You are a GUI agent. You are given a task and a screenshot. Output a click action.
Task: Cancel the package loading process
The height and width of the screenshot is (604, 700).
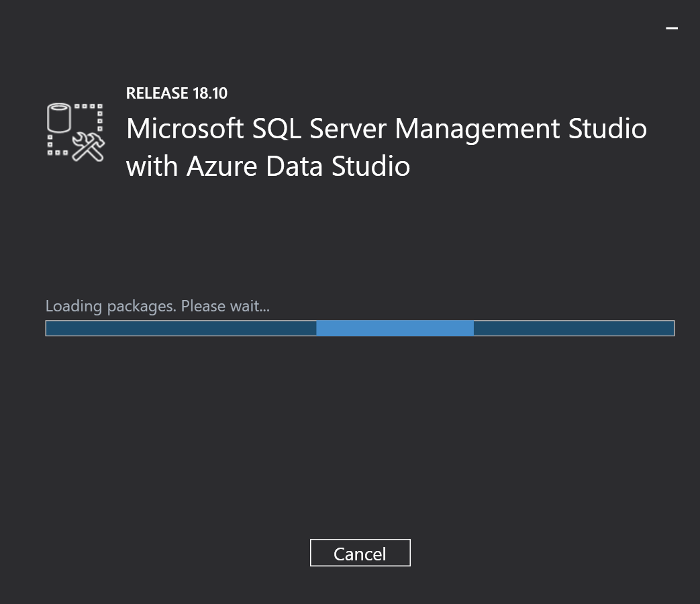point(360,552)
